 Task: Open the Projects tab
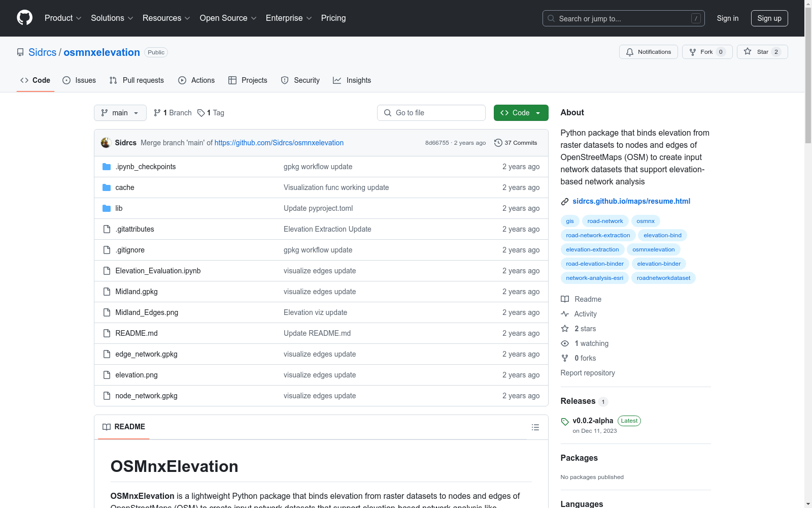click(x=248, y=80)
